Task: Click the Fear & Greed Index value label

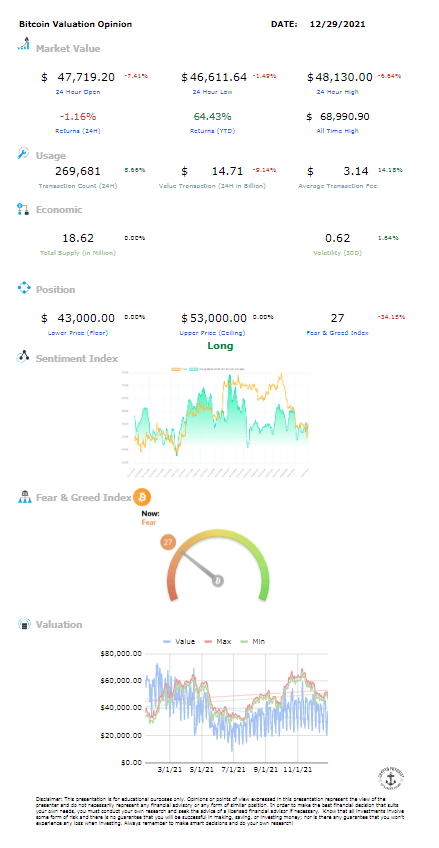Action: (x=337, y=333)
